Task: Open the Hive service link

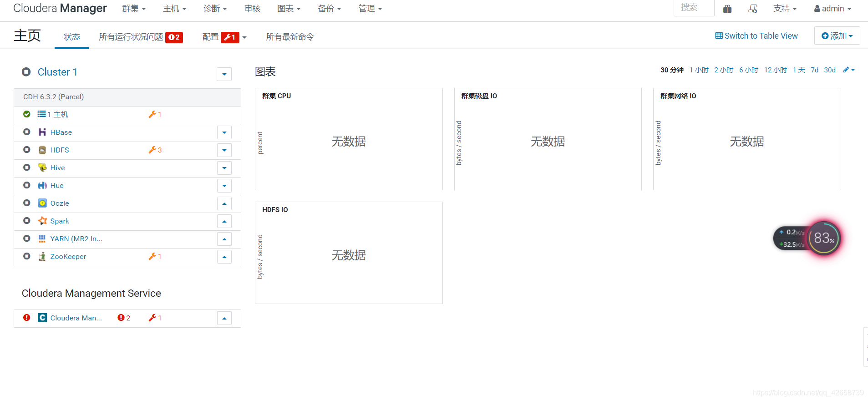Action: [x=57, y=168]
